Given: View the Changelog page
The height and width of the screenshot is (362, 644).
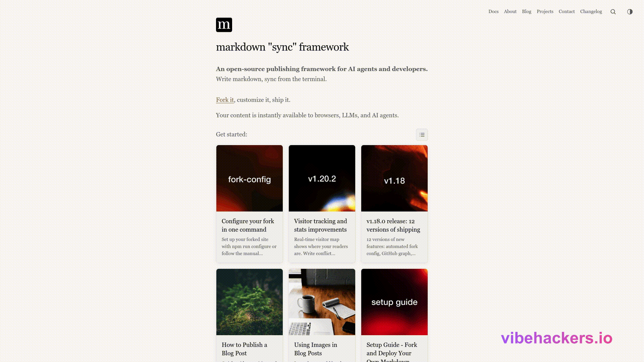Looking at the screenshot, I should pyautogui.click(x=591, y=12).
